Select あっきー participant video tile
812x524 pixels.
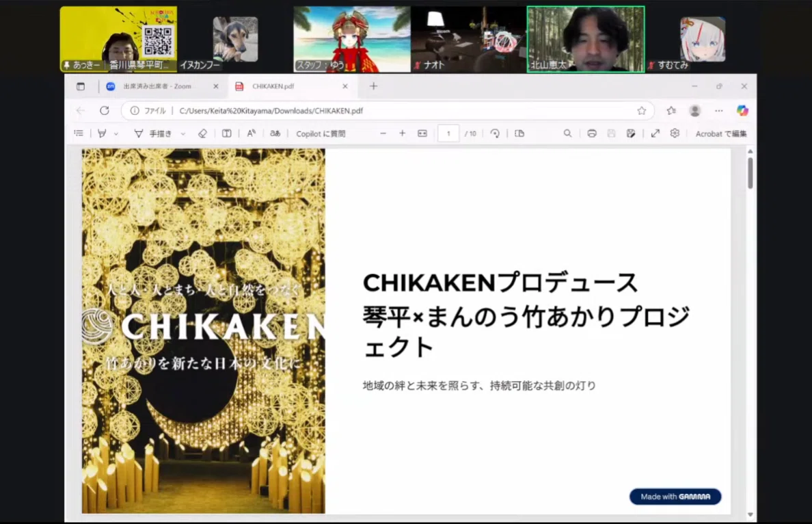(x=119, y=39)
